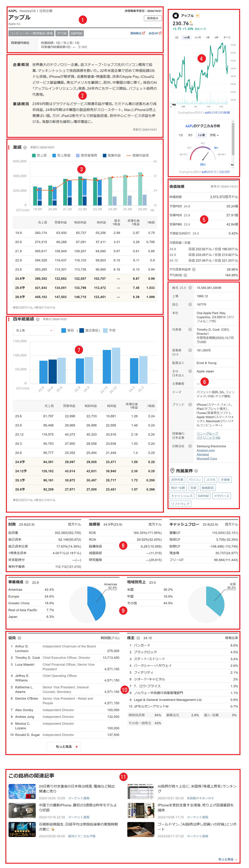Click location pin icon beside 所属業界
Image resolution: width=249 pixels, height=868 pixels.
tap(172, 471)
